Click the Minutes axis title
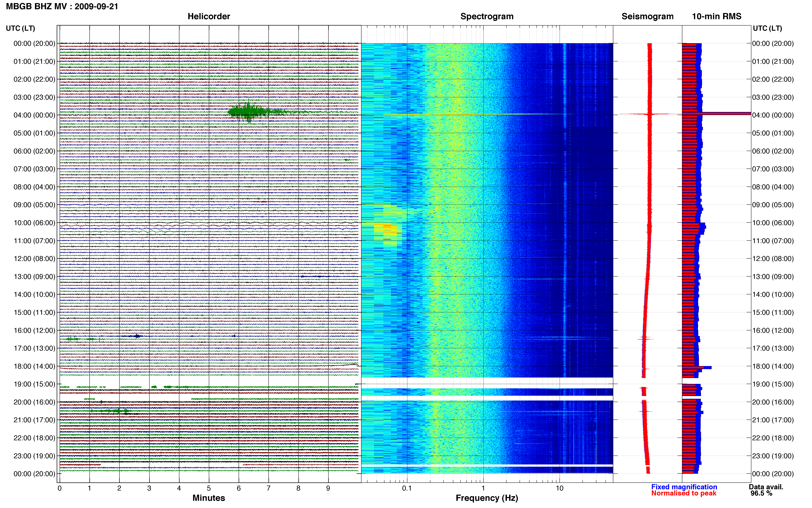Image resolution: width=812 pixels, height=508 pixels. pos(209,498)
